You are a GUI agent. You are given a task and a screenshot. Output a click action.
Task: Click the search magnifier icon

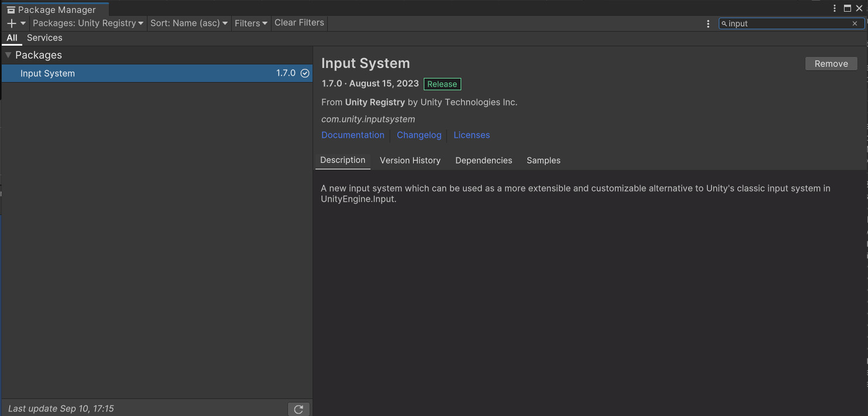724,24
